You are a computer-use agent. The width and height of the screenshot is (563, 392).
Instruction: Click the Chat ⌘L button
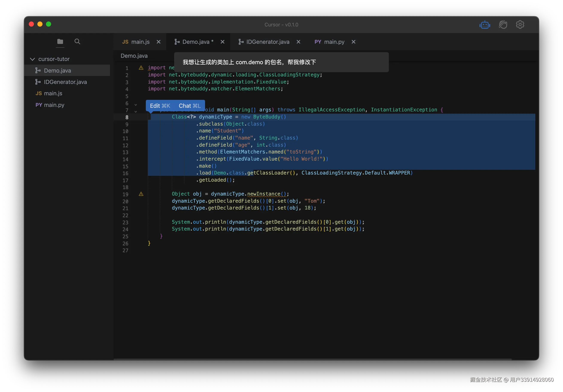point(190,106)
